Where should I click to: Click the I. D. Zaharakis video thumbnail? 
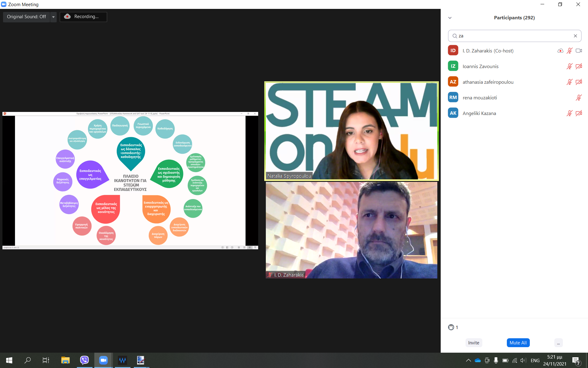pyautogui.click(x=351, y=230)
